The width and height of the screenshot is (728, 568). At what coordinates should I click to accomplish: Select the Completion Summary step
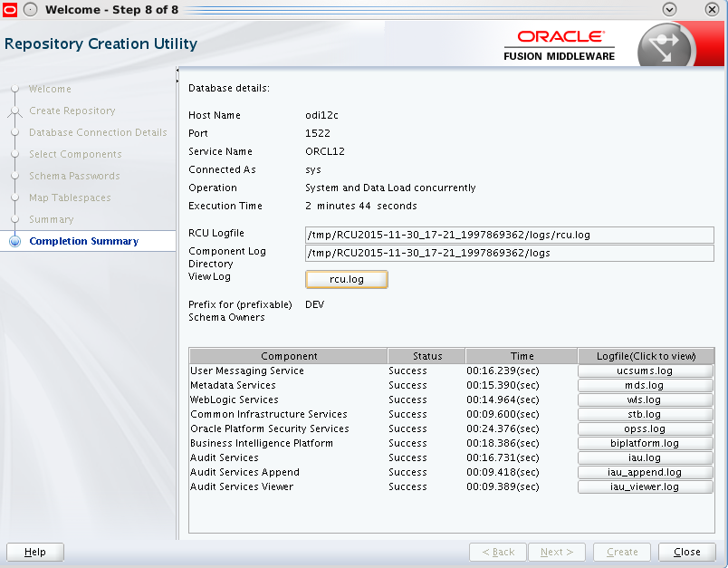[84, 241]
